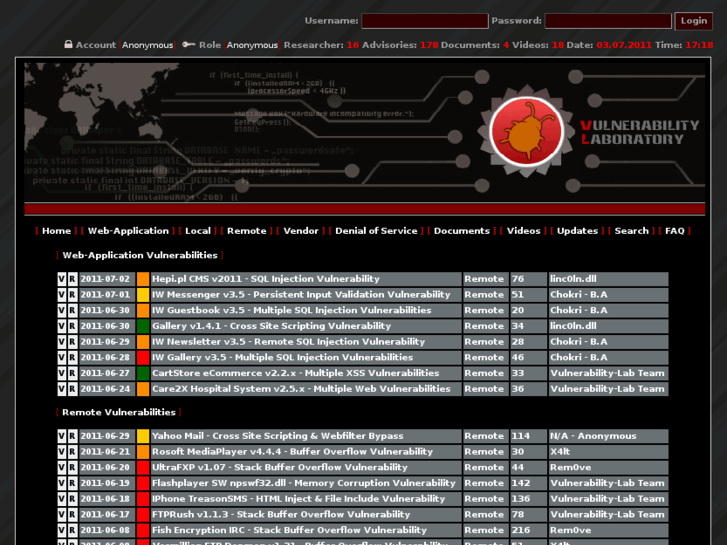
Task: Click author Chokri - B.A in IW Messenger row
Action: click(579, 295)
